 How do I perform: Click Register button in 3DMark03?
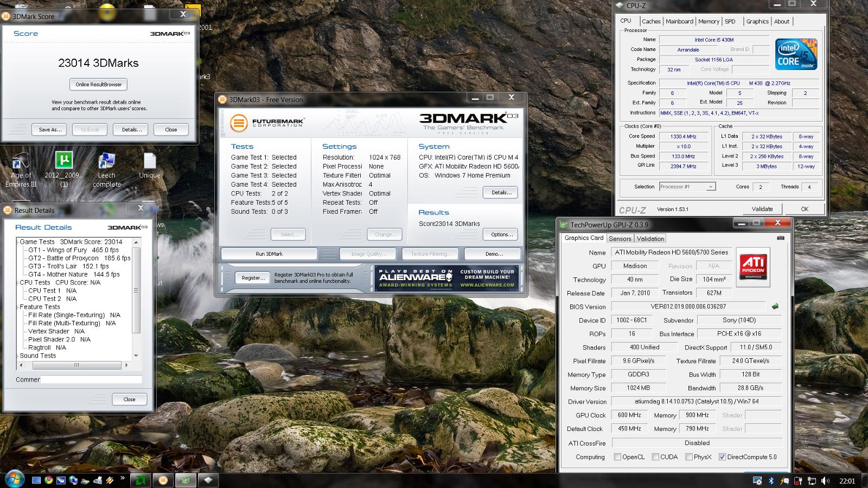[x=253, y=278]
